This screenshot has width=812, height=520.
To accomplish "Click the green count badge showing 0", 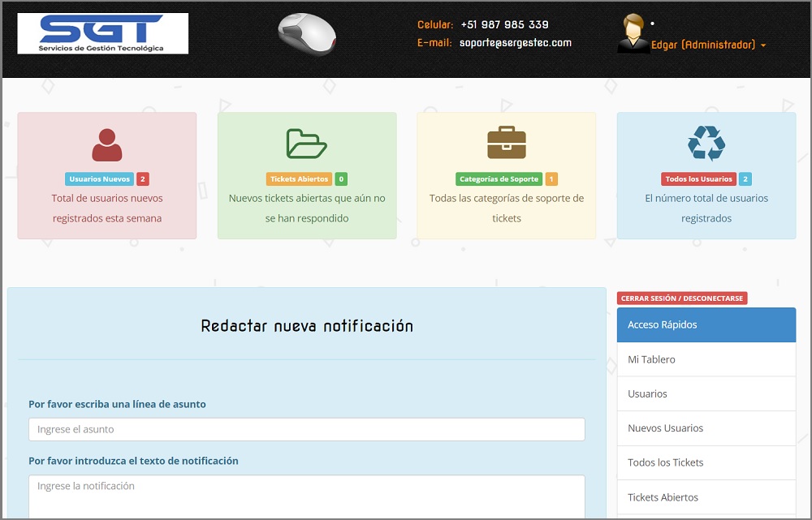I will click(x=341, y=179).
